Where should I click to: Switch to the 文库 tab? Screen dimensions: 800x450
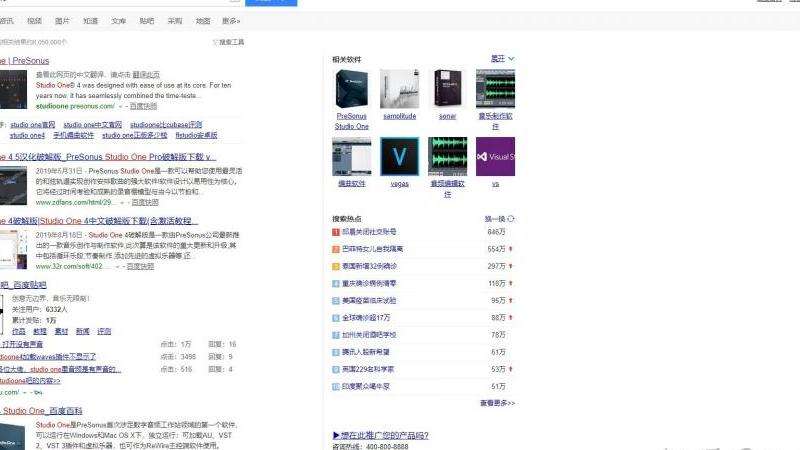point(118,21)
